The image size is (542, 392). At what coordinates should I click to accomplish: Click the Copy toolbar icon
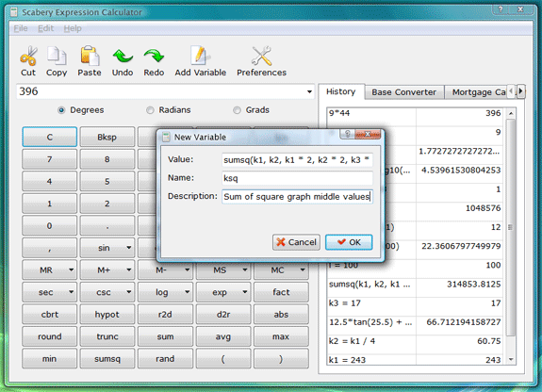57,56
